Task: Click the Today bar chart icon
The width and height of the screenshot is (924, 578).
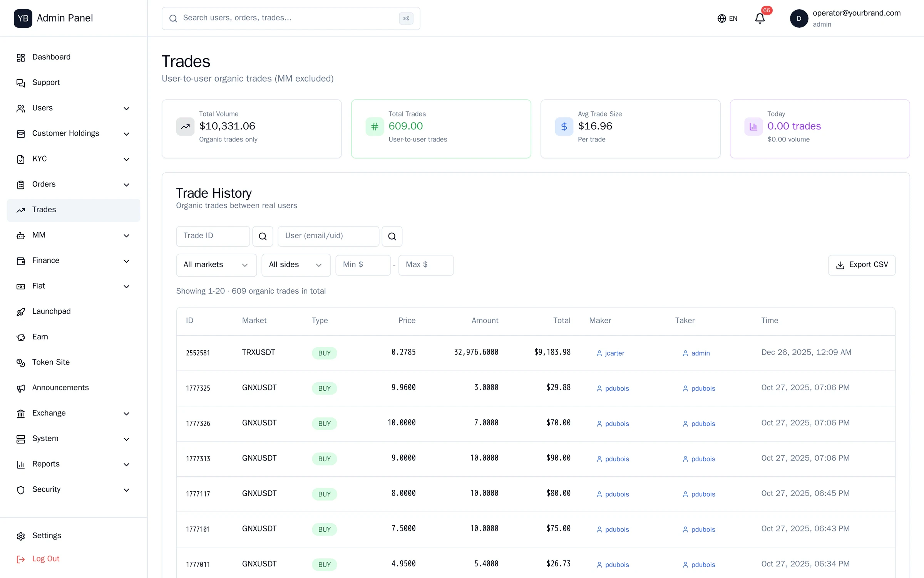Action: tap(753, 126)
